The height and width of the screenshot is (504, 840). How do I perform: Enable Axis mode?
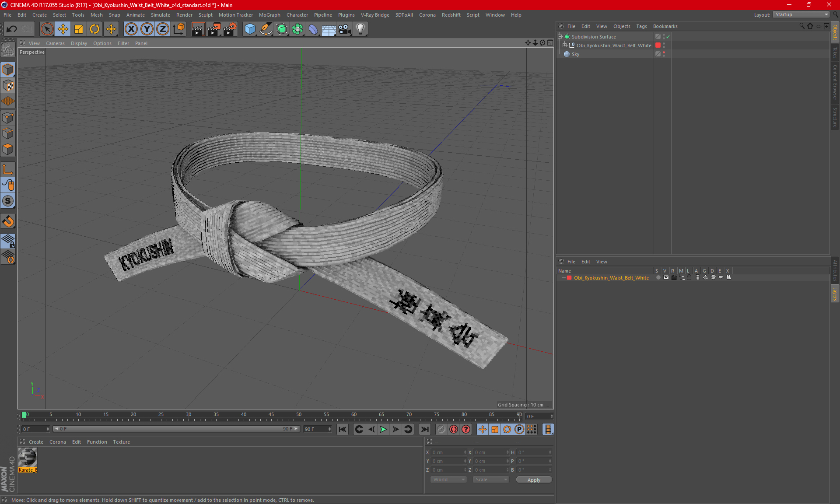pos(8,169)
